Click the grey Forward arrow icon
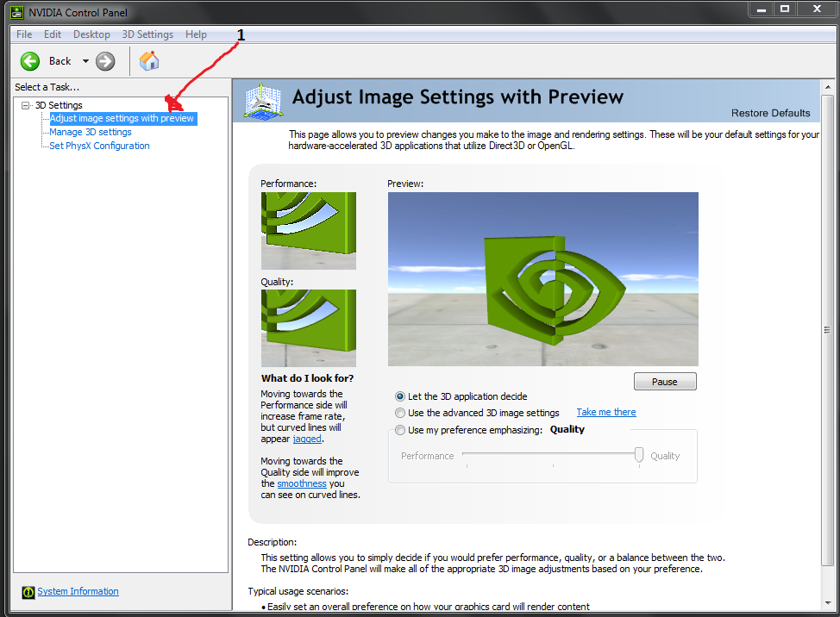Screen dimensions: 840x617 tap(105, 61)
